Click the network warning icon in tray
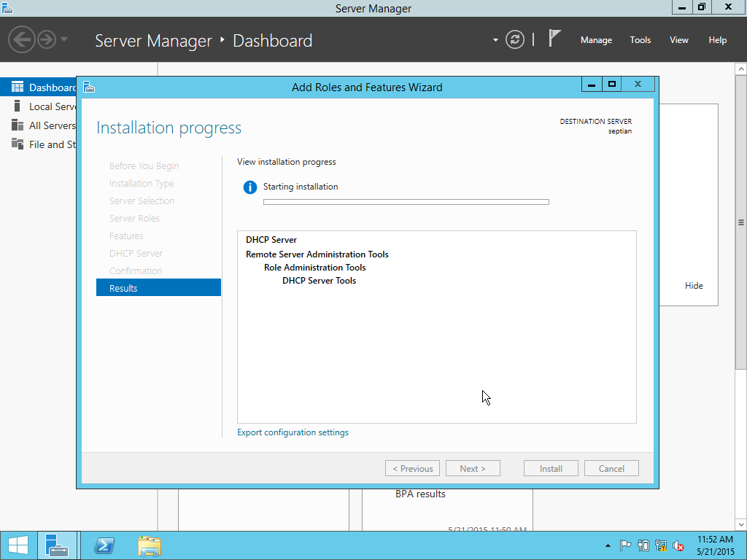 [660, 545]
